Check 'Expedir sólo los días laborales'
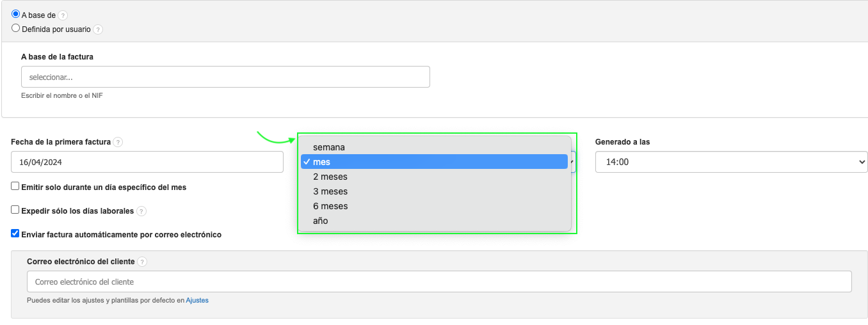This screenshot has height=325, width=868. [x=15, y=210]
